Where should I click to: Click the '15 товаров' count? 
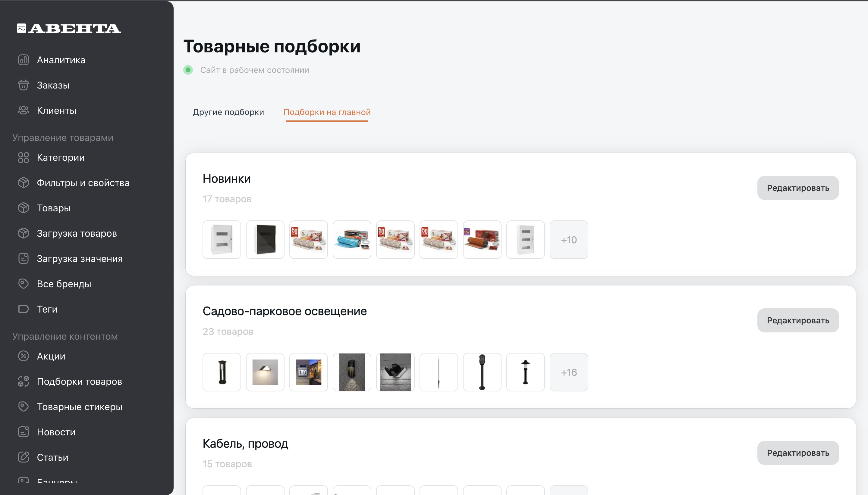[227, 464]
